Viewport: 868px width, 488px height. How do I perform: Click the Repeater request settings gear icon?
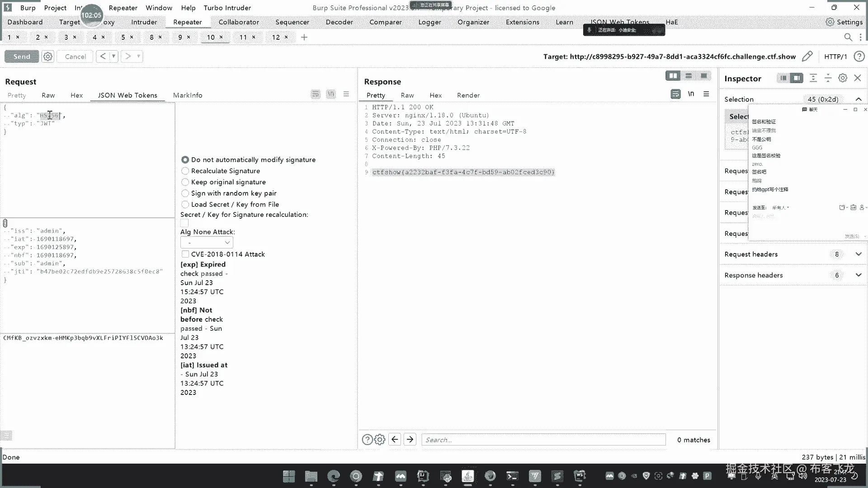[47, 56]
